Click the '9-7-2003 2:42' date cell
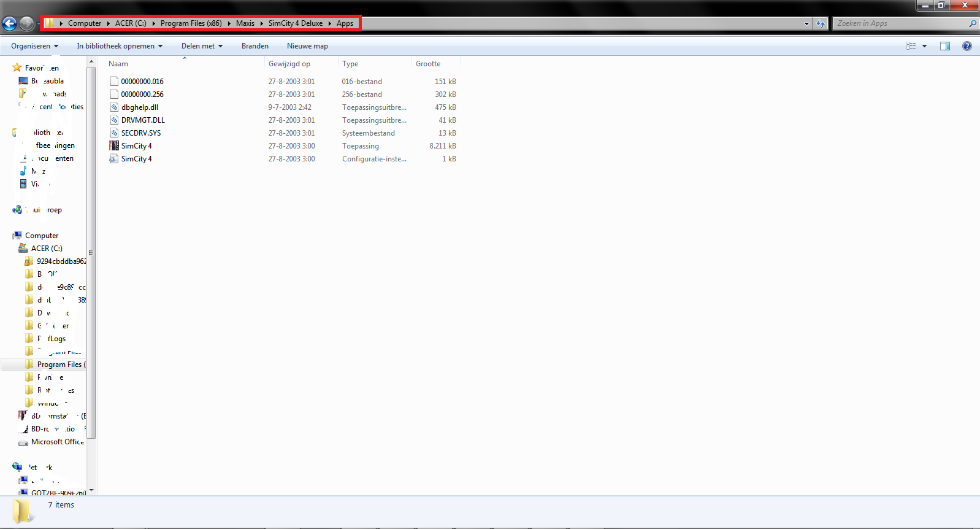 click(x=289, y=107)
